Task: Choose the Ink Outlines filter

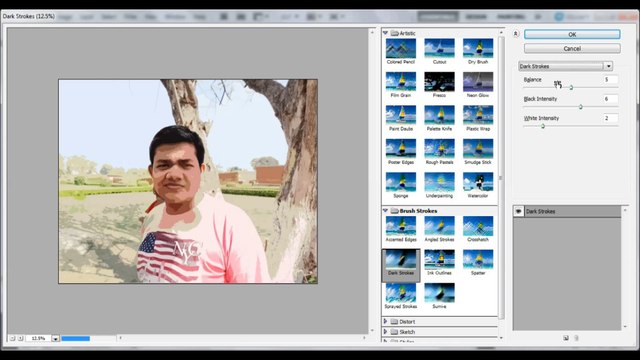Action: tap(439, 259)
